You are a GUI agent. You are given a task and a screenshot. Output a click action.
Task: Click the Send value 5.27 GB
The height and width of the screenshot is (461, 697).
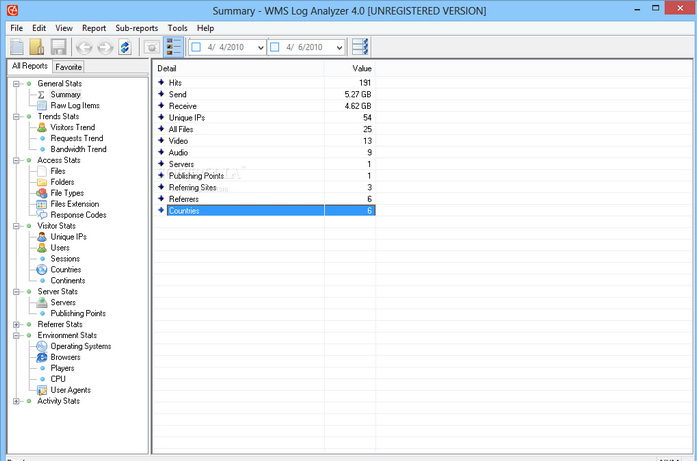(x=357, y=94)
